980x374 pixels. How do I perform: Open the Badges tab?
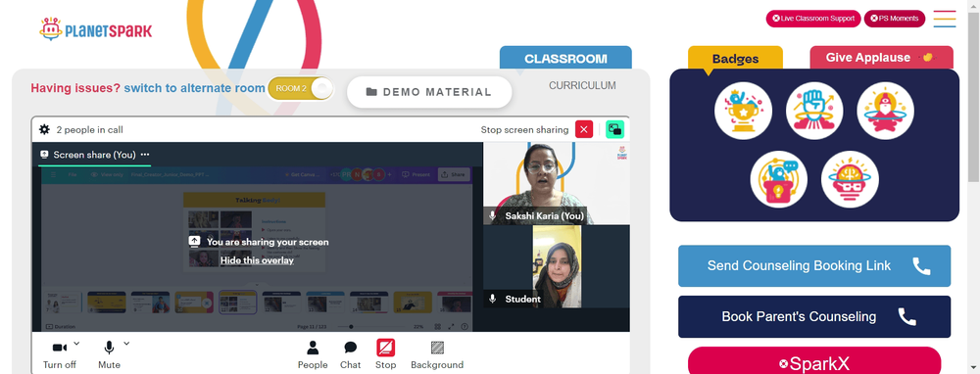(x=735, y=59)
